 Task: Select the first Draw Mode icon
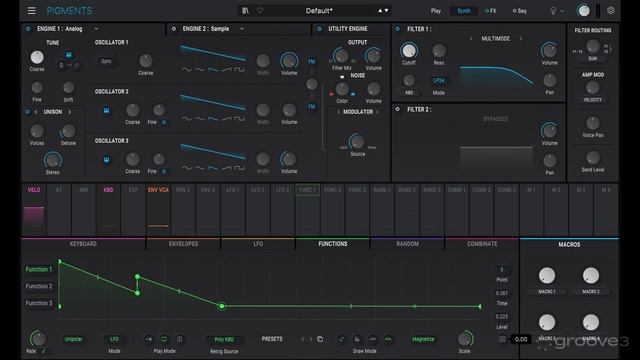coord(342,339)
